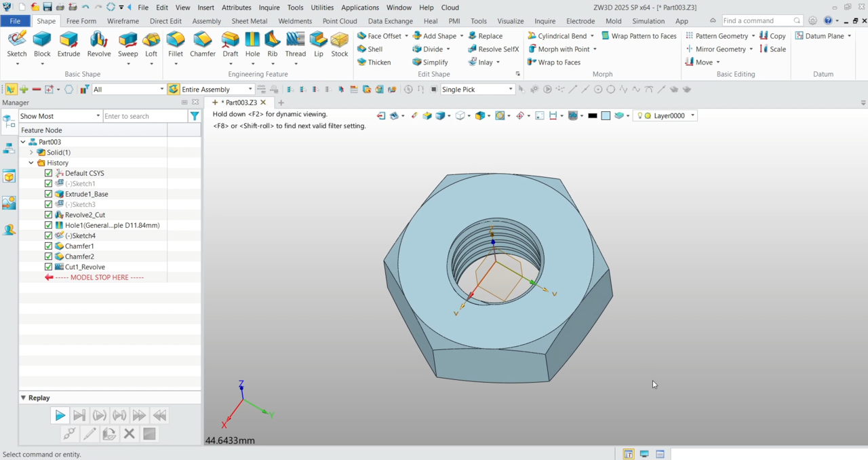Uncheck the Chamfer1 feature checkbox

pos(48,246)
